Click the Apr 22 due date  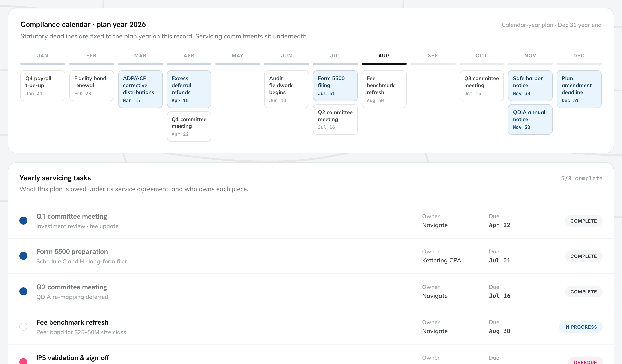point(500,225)
